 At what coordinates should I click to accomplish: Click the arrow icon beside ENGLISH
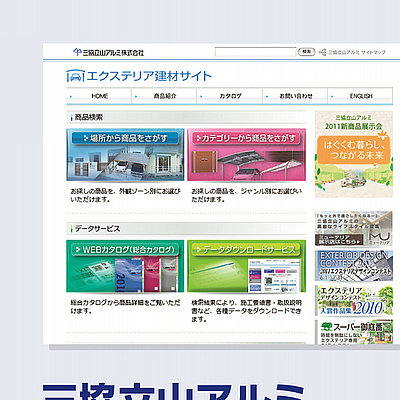(332, 97)
